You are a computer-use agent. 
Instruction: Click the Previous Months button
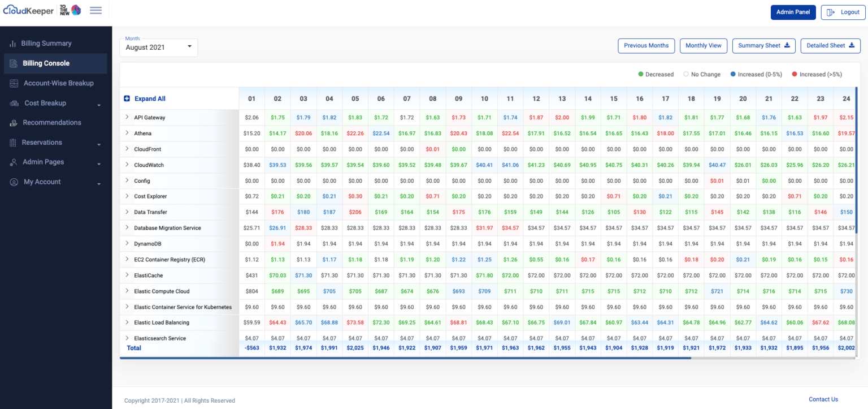[x=646, y=46]
